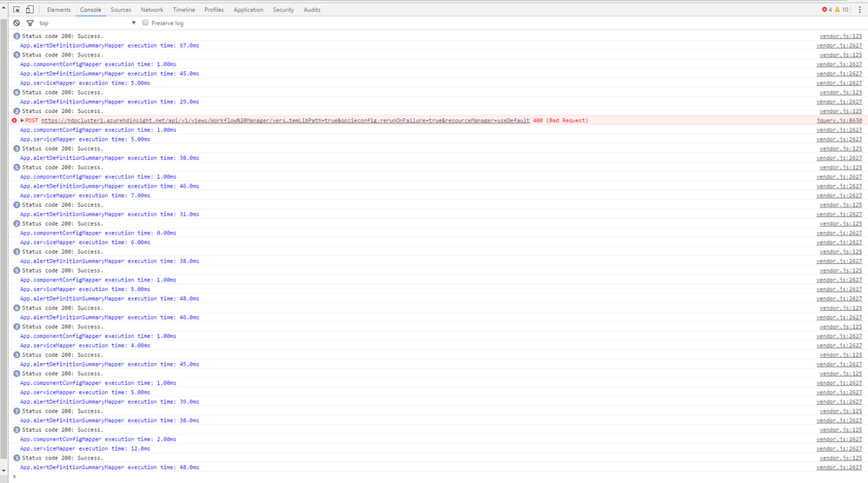Go to the Network tab
The width and height of the screenshot is (868, 483).
(x=152, y=10)
